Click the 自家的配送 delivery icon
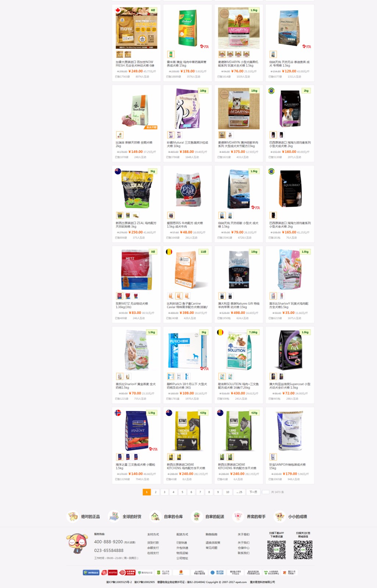 coord(197,516)
